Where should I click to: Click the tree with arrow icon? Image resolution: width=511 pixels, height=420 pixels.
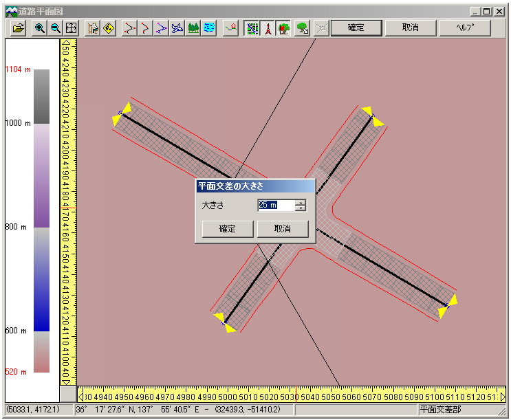[303, 28]
